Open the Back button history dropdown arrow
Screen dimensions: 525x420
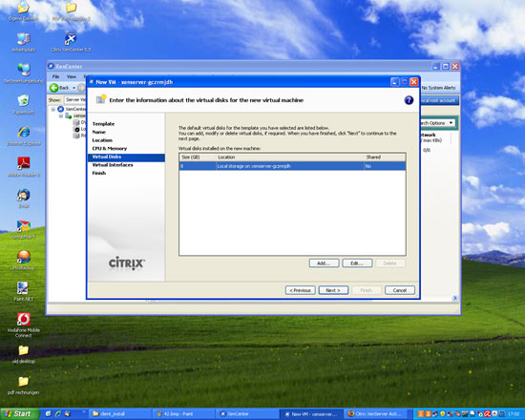[x=74, y=88]
